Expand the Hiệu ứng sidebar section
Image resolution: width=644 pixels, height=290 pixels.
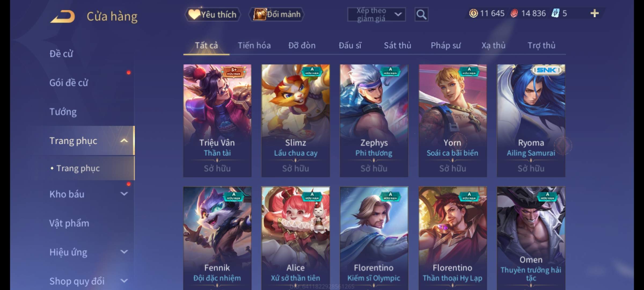click(124, 252)
